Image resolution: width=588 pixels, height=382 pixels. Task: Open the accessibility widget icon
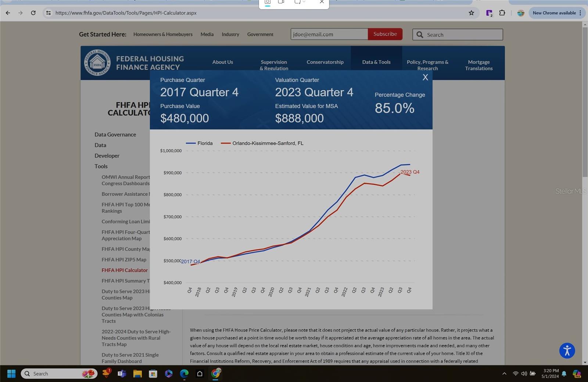[567, 350]
